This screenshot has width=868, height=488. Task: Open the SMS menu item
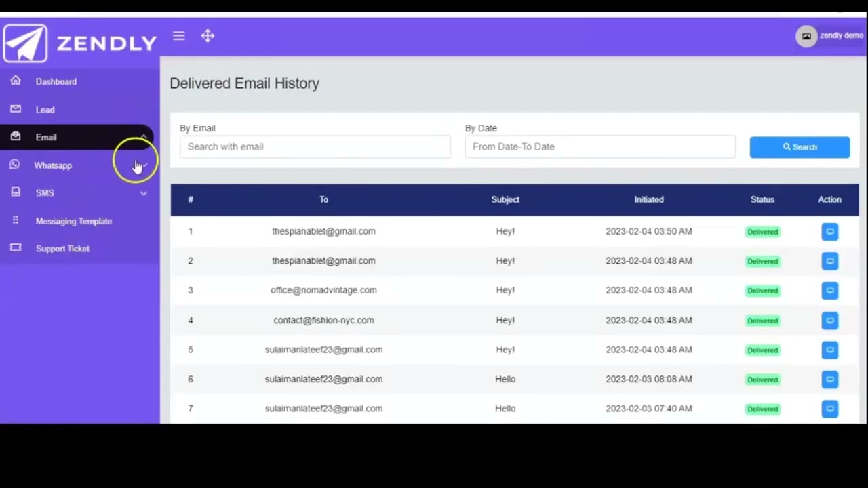tap(45, 193)
